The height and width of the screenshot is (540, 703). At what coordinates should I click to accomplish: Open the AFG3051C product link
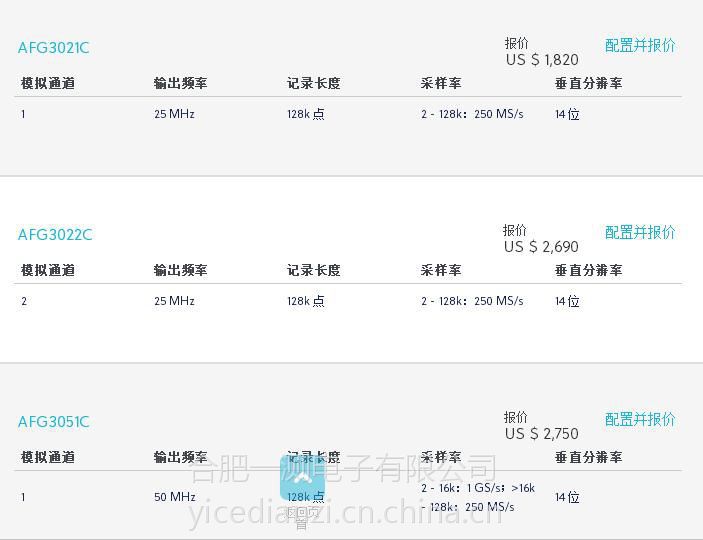click(x=54, y=422)
